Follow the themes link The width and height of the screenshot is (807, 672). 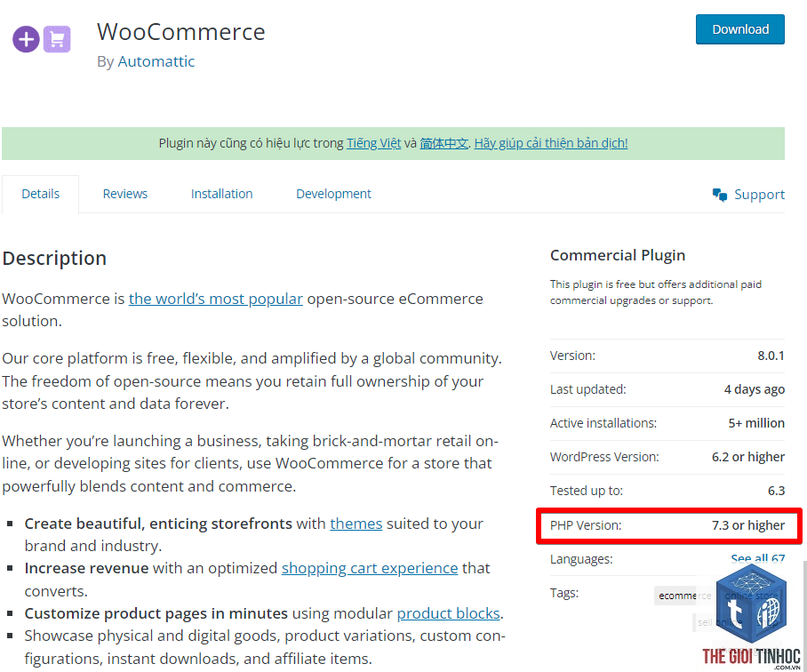pyautogui.click(x=356, y=524)
